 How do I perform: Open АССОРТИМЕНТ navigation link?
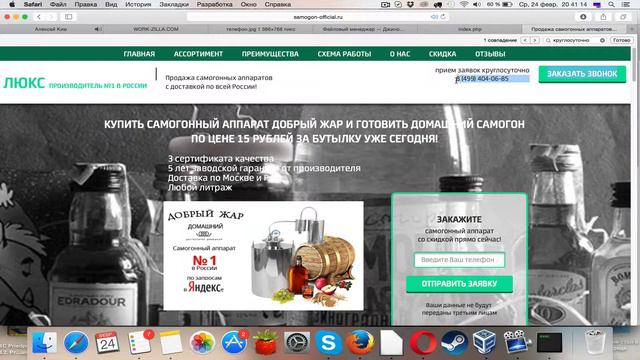coord(198,54)
